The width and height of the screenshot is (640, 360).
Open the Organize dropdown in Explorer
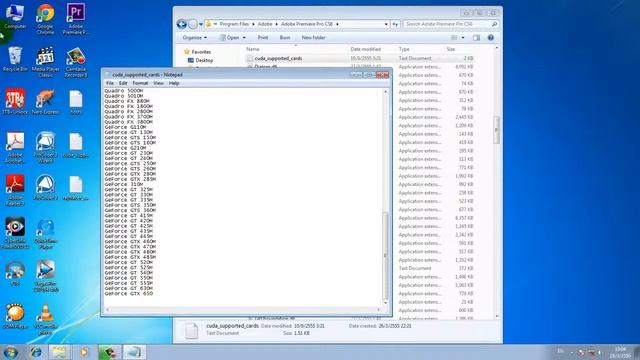click(x=195, y=38)
